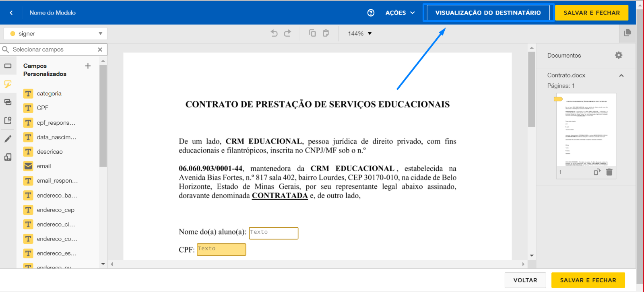
Task: Open the signer recipient dropdown
Action: pyautogui.click(x=56, y=34)
